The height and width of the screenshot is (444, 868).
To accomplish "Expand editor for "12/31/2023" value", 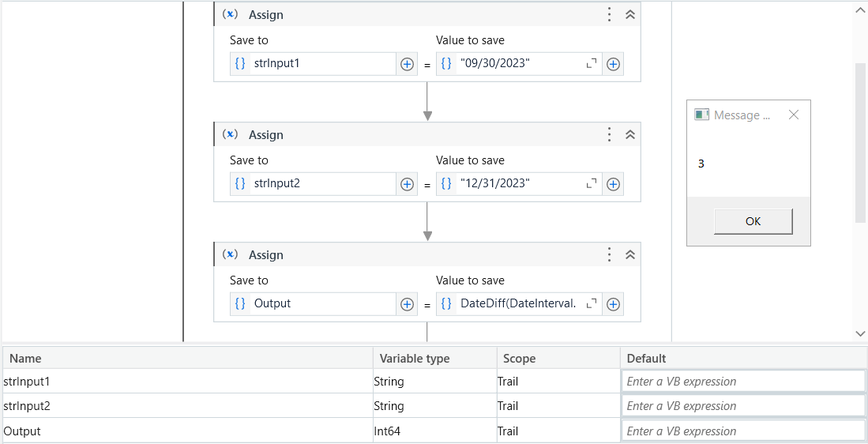I will [591, 184].
